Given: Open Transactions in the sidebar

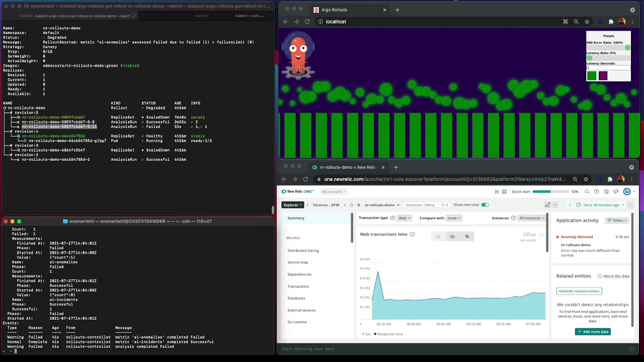Looking at the screenshot, I should pos(298,286).
